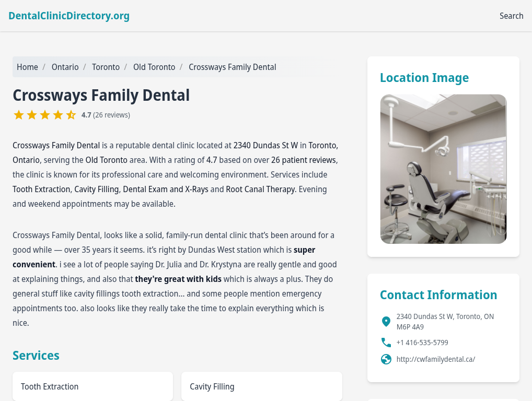
Task: Click the globe website icon
Action: pos(386,359)
